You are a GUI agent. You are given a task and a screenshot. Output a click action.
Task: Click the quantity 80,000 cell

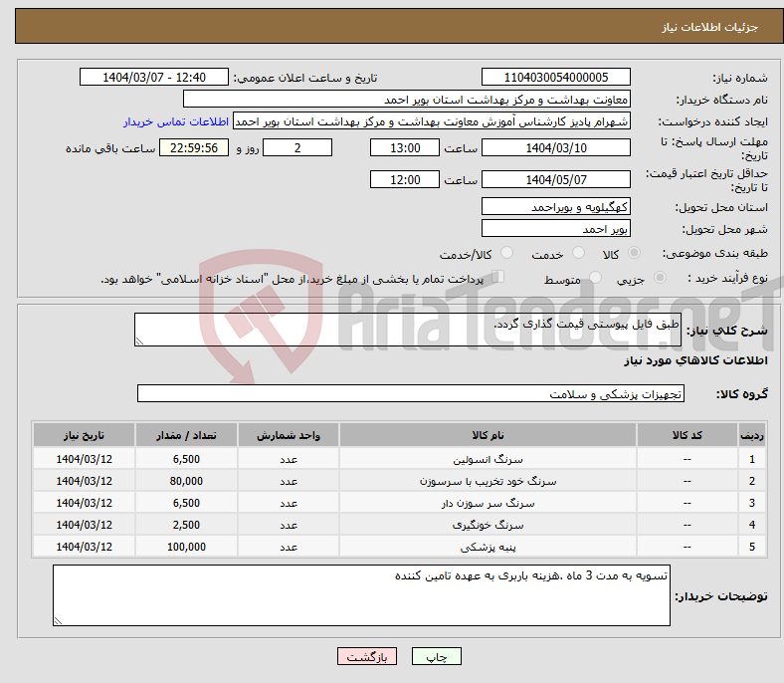pyautogui.click(x=186, y=481)
